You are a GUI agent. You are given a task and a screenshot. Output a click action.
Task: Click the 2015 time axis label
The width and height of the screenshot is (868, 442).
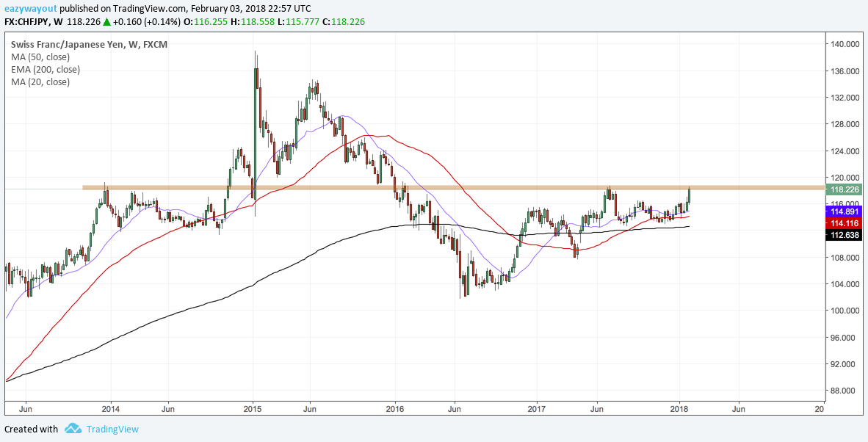pos(253,409)
